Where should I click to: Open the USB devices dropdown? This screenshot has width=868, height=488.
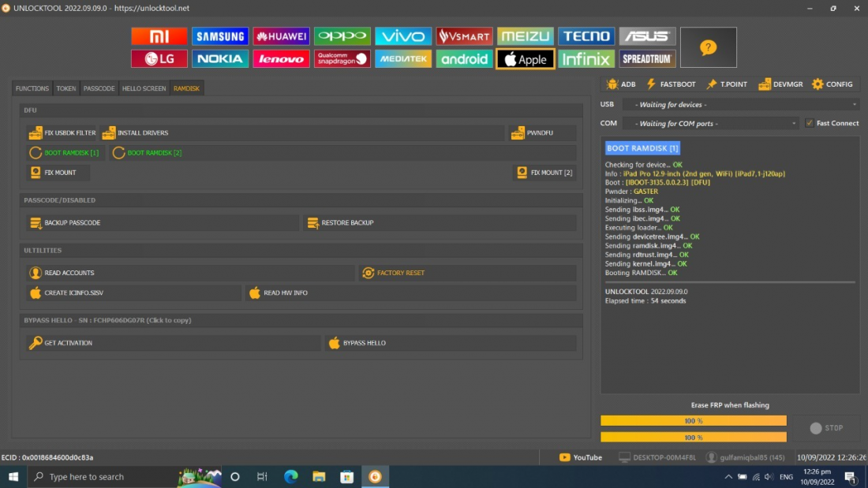point(741,105)
